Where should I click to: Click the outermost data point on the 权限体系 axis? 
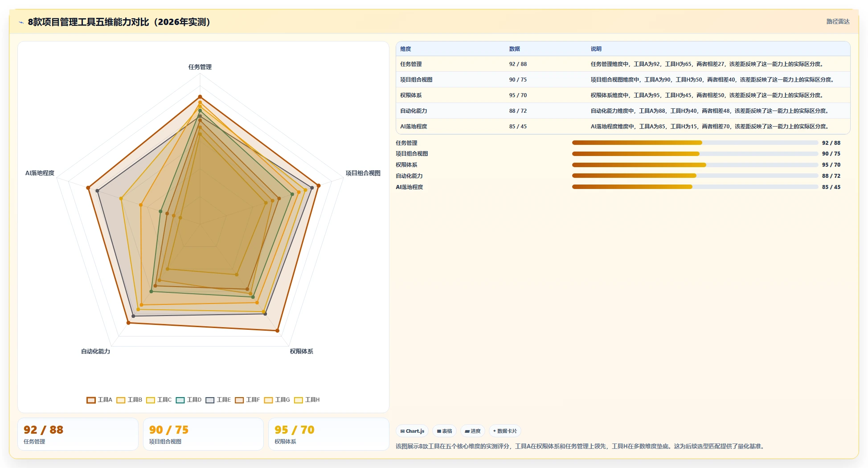[x=277, y=331]
